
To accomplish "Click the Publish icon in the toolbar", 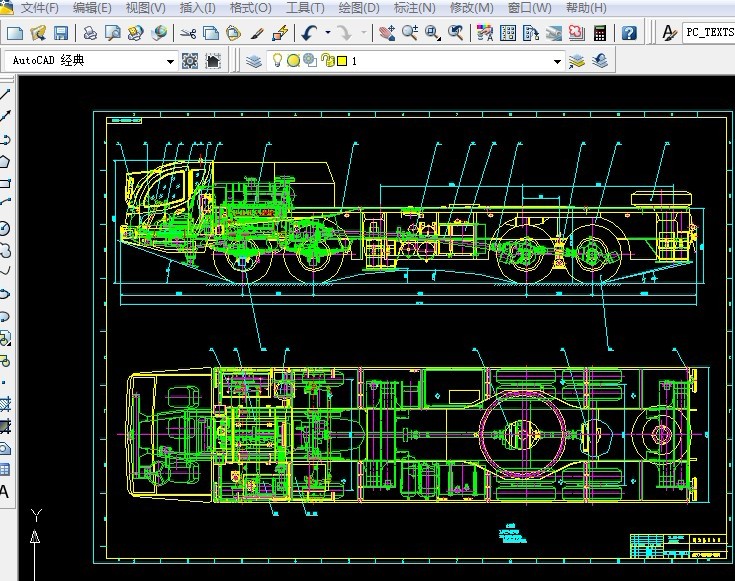I will (x=135, y=33).
